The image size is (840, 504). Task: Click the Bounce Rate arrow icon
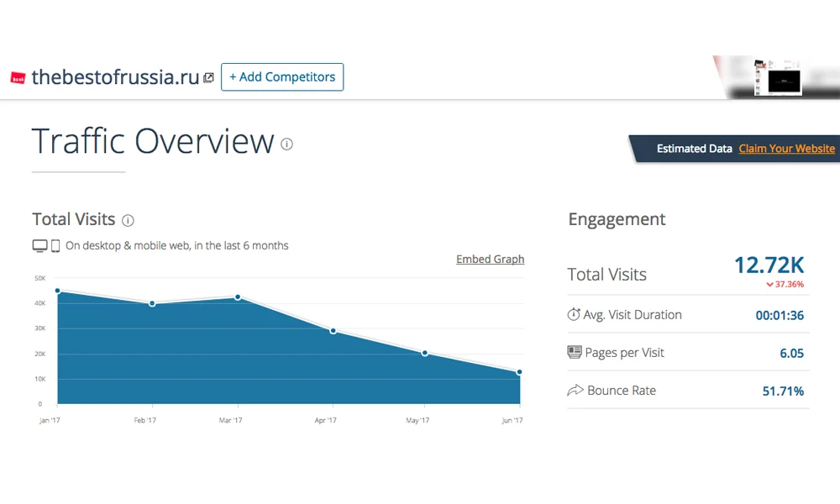point(575,390)
